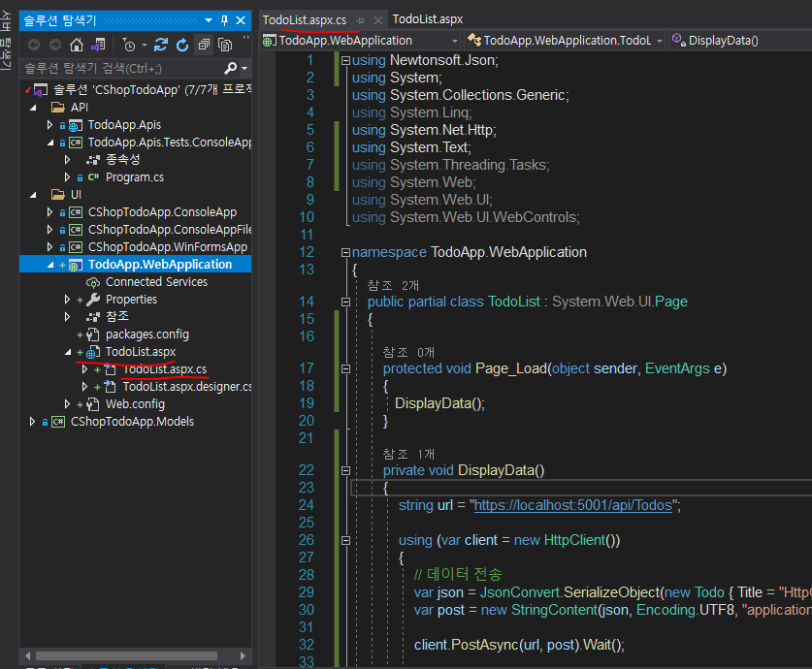Toggle pin on TodoList.aspx.cs tab

pos(361,20)
